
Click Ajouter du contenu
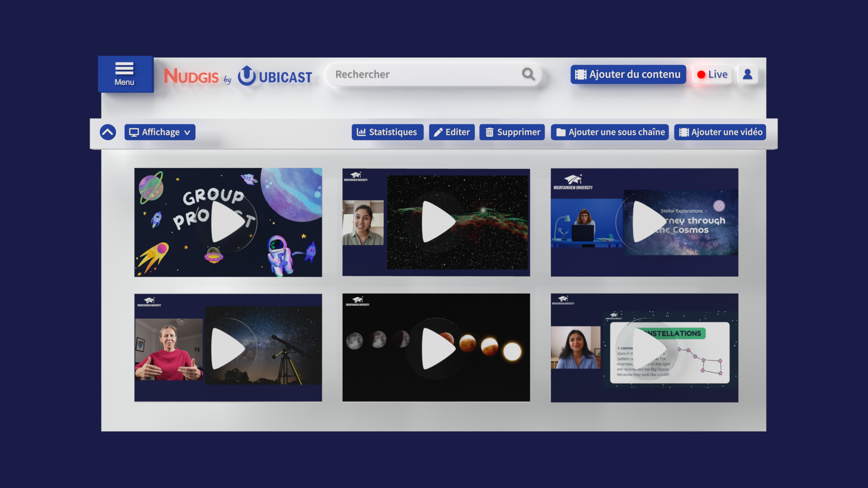627,74
